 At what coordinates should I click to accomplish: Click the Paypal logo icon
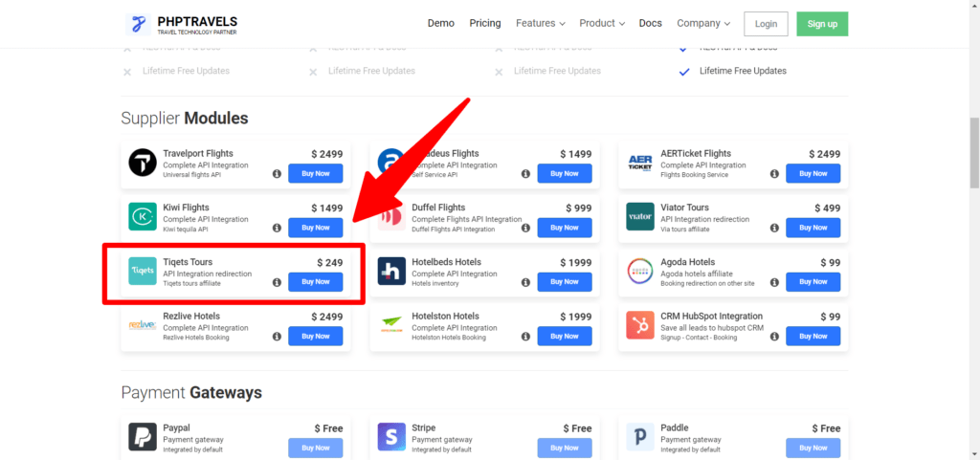coord(143,437)
